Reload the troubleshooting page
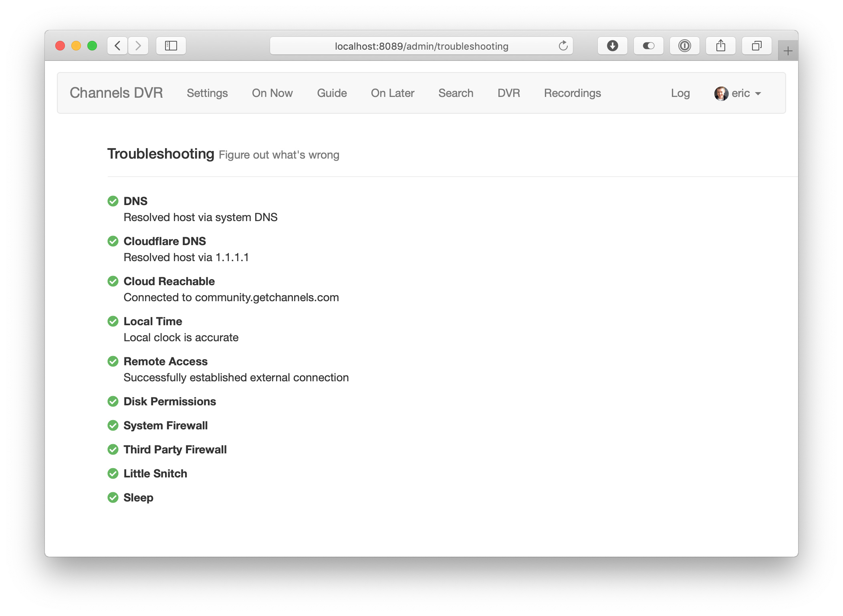The image size is (843, 616). (563, 46)
